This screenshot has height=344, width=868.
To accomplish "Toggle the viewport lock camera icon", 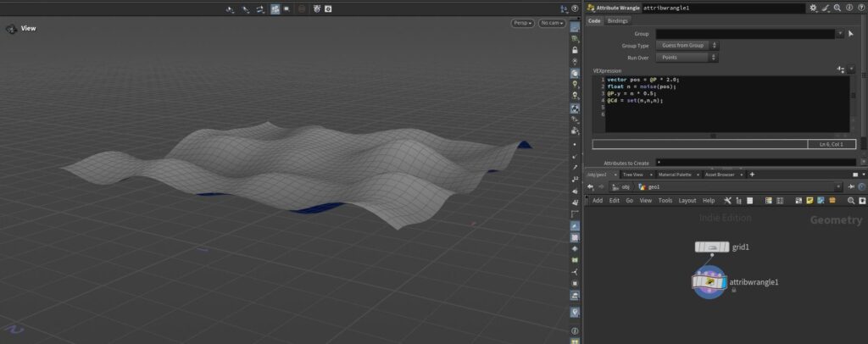I will (x=575, y=50).
